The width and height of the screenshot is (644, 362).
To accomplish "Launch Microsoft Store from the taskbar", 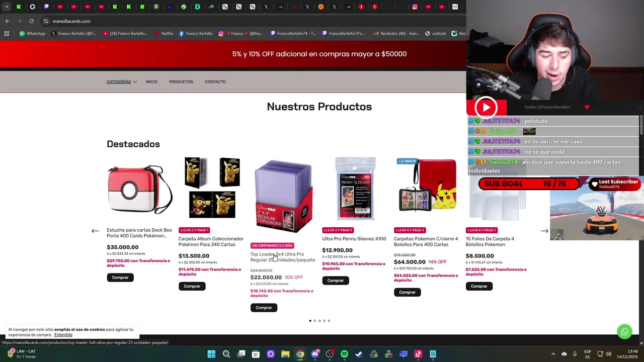I will 256,354.
